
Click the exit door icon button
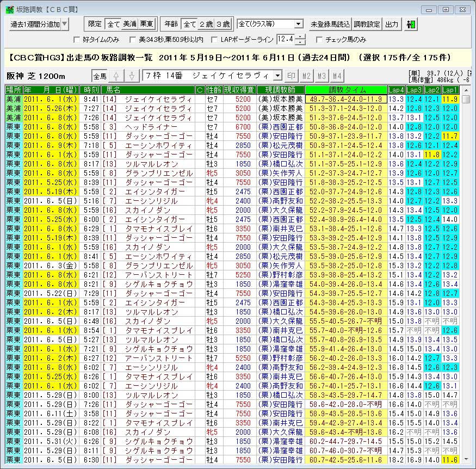point(411,24)
